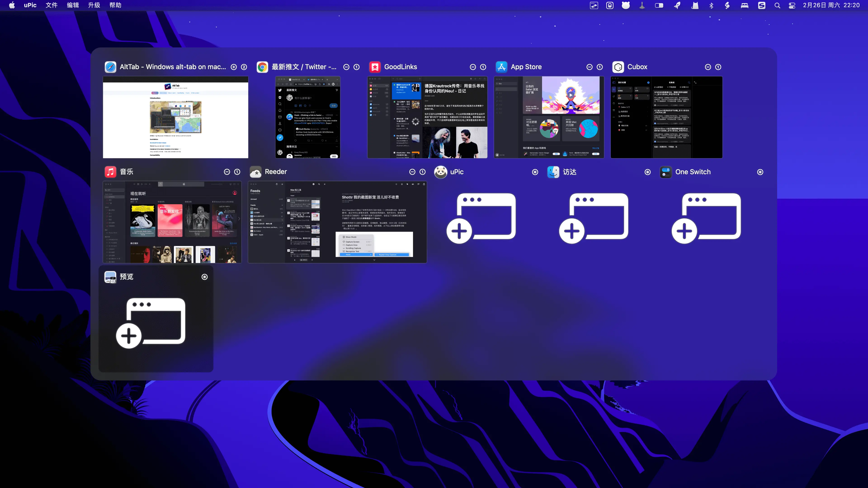Click the Cubox app icon

(x=618, y=67)
